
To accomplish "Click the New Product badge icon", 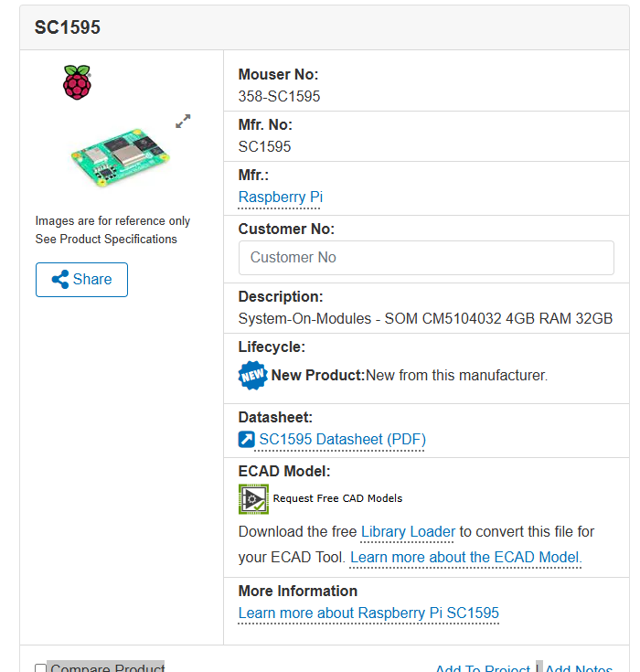I will pyautogui.click(x=252, y=375).
